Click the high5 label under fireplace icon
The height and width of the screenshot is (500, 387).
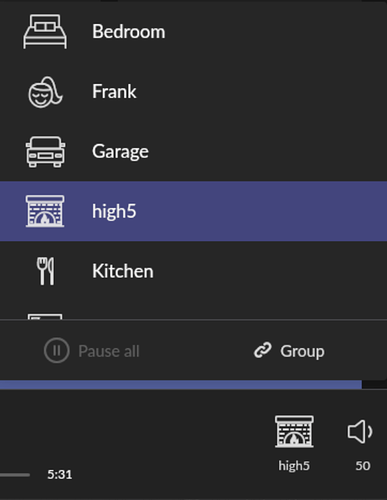(294, 466)
